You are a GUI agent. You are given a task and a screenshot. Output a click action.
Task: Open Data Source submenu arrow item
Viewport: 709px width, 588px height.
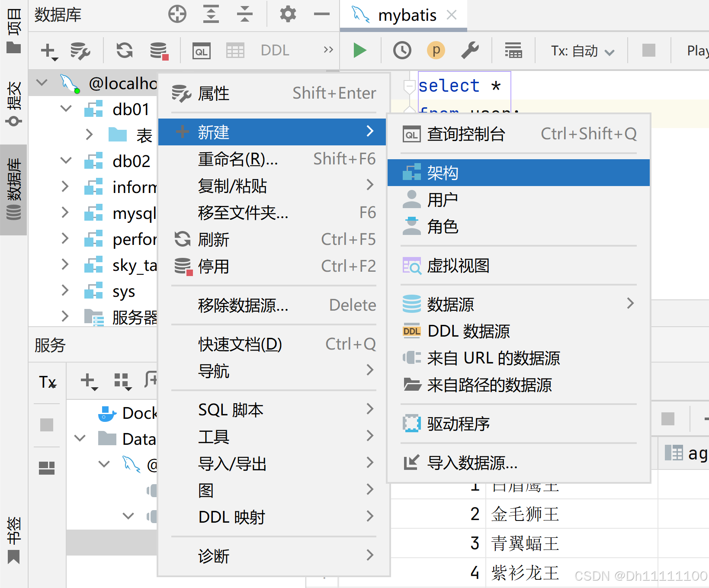tap(519, 304)
